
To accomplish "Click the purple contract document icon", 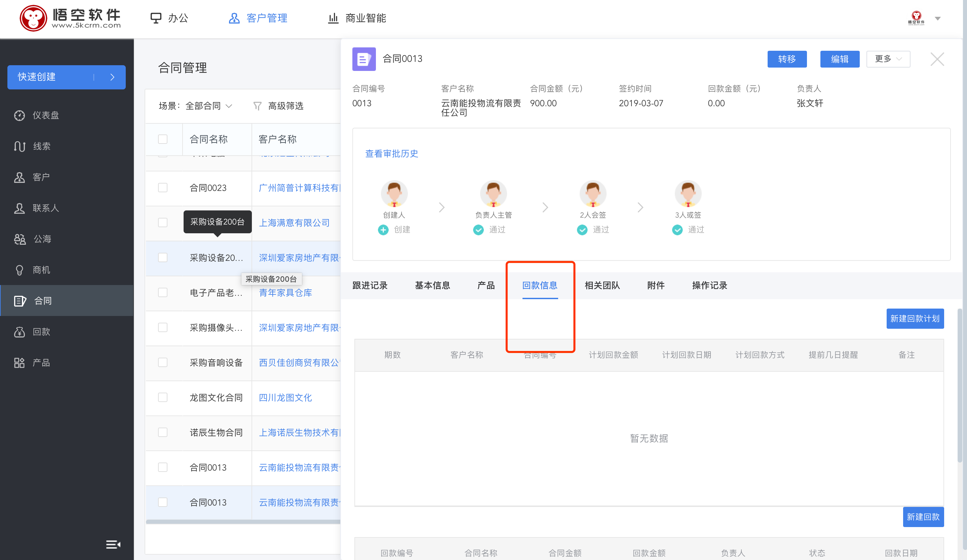I will (364, 59).
